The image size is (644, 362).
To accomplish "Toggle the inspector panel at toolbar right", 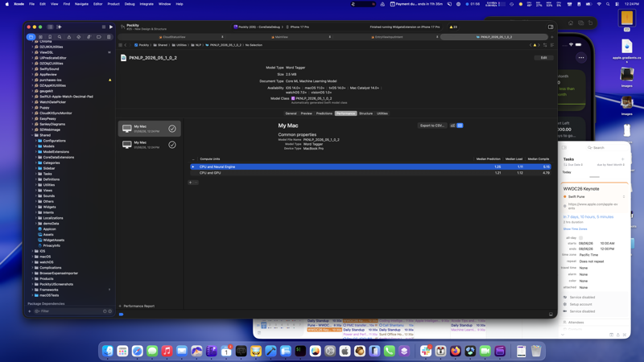I will click(x=551, y=27).
